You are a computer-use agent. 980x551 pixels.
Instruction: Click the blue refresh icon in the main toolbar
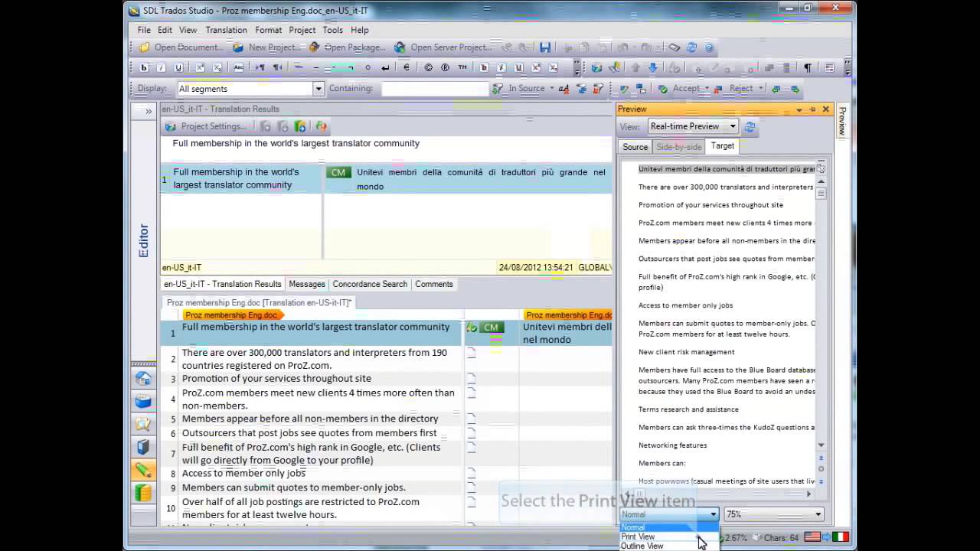(691, 47)
